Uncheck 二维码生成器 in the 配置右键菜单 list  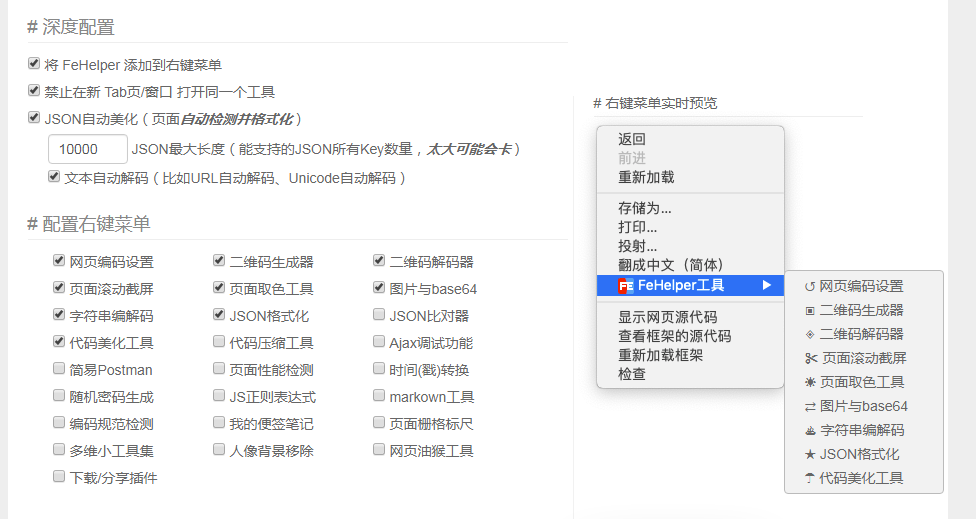tap(219, 260)
